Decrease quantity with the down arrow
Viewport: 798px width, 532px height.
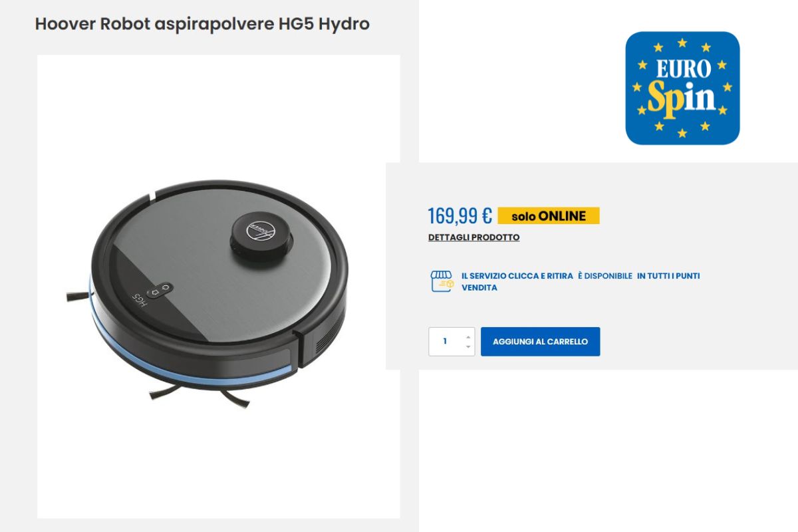467,346
